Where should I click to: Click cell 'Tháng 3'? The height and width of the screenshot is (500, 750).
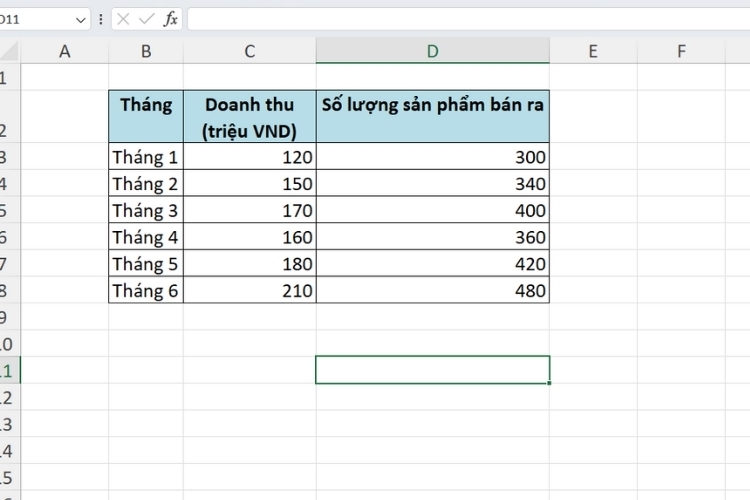pos(146,210)
